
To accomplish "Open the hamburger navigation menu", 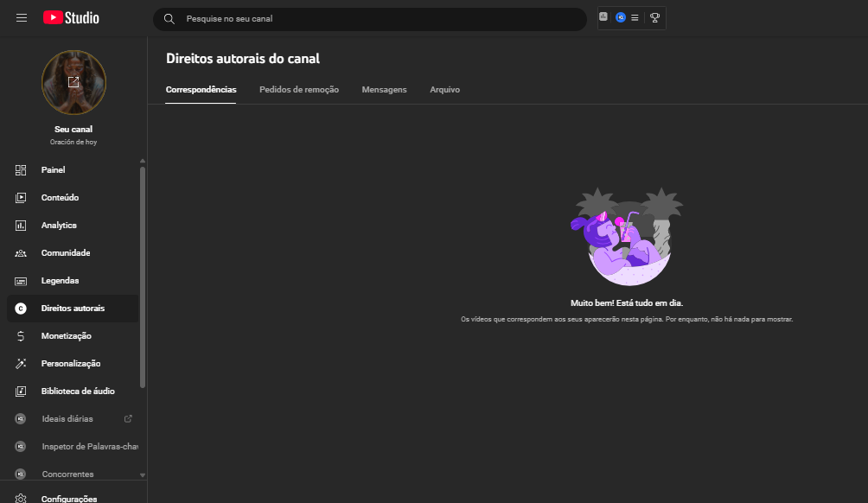I will [x=22, y=18].
